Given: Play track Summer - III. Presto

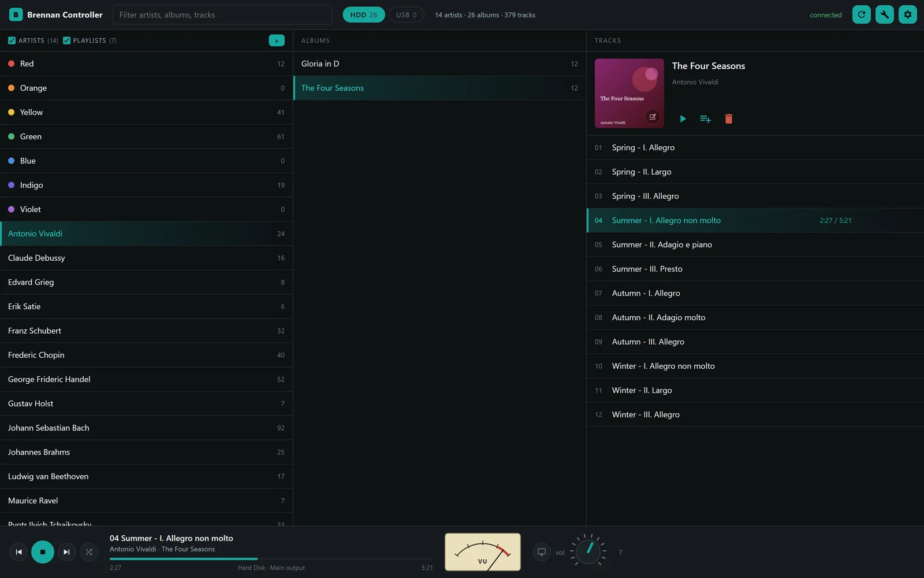Looking at the screenshot, I should (x=755, y=269).
